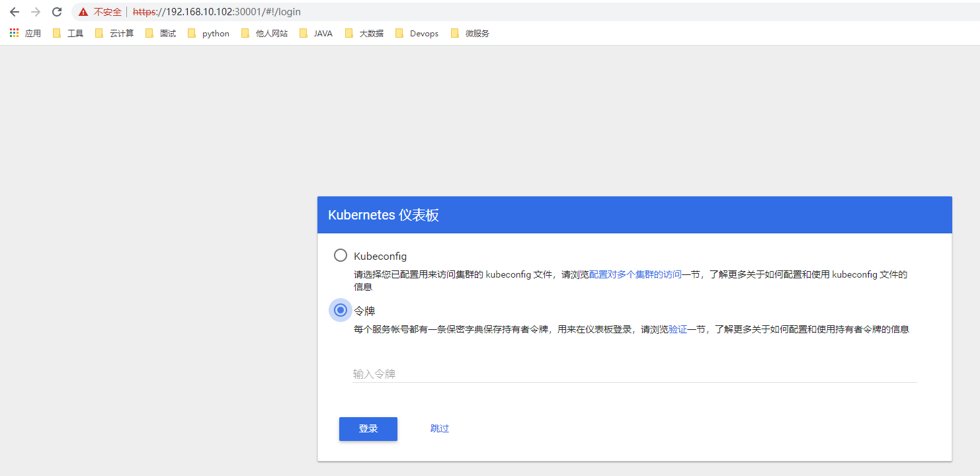The width and height of the screenshot is (980, 476).
Task: Open the 配置对多个集群的访问 link
Action: point(635,274)
